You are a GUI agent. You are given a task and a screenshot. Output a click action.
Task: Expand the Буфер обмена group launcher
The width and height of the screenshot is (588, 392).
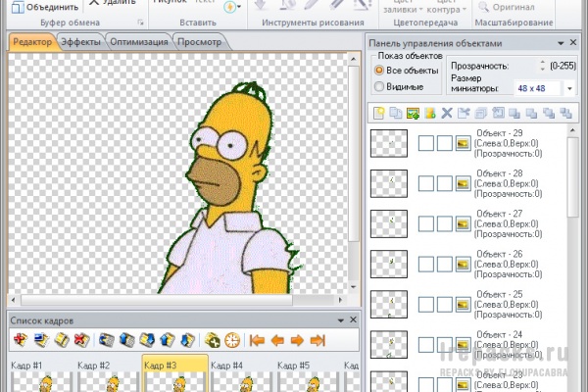pos(140,23)
